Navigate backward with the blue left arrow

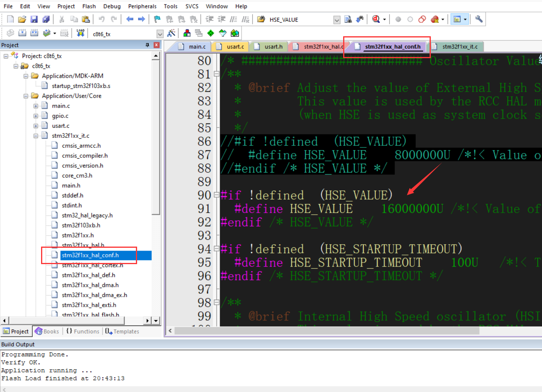click(130, 19)
